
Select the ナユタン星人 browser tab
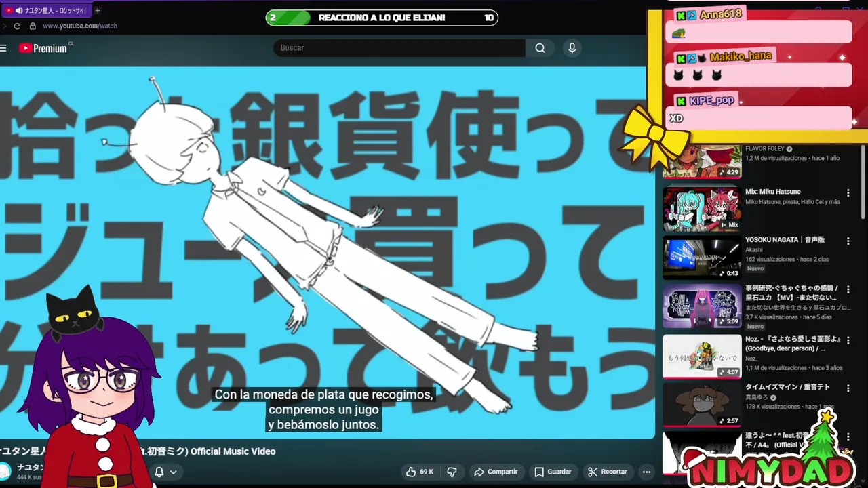46,11
